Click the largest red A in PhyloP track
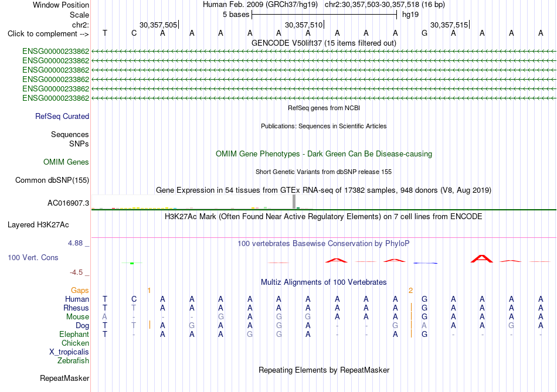 pyautogui.click(x=482, y=258)
